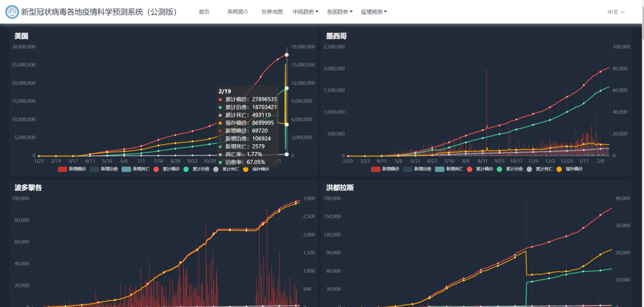The width and height of the screenshot is (644, 307).
Task: Click the 美国 chart title
Action: click(21, 36)
